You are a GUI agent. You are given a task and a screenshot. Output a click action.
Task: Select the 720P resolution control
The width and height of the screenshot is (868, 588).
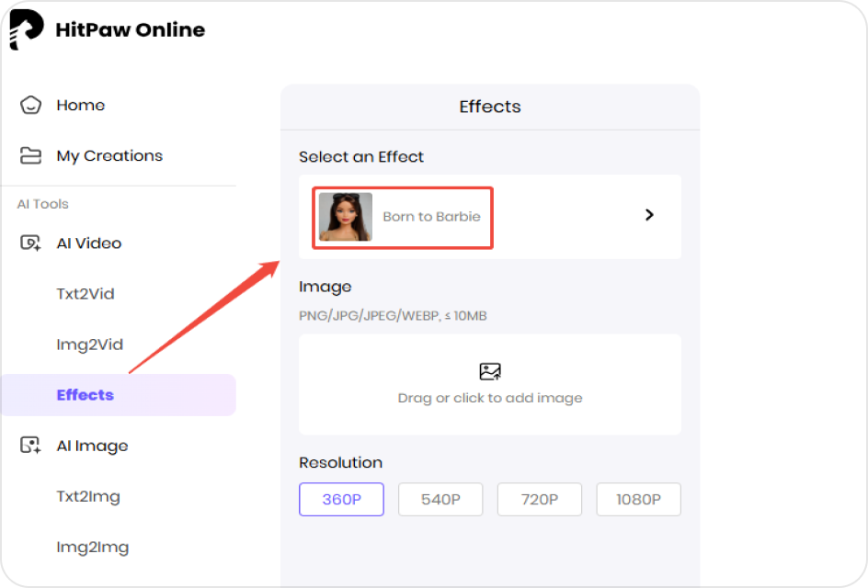point(540,499)
